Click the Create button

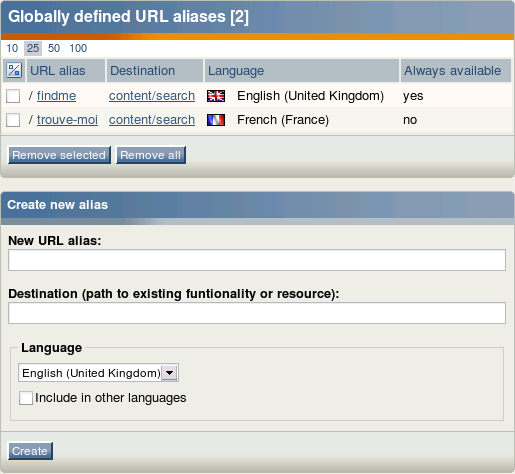coord(30,451)
